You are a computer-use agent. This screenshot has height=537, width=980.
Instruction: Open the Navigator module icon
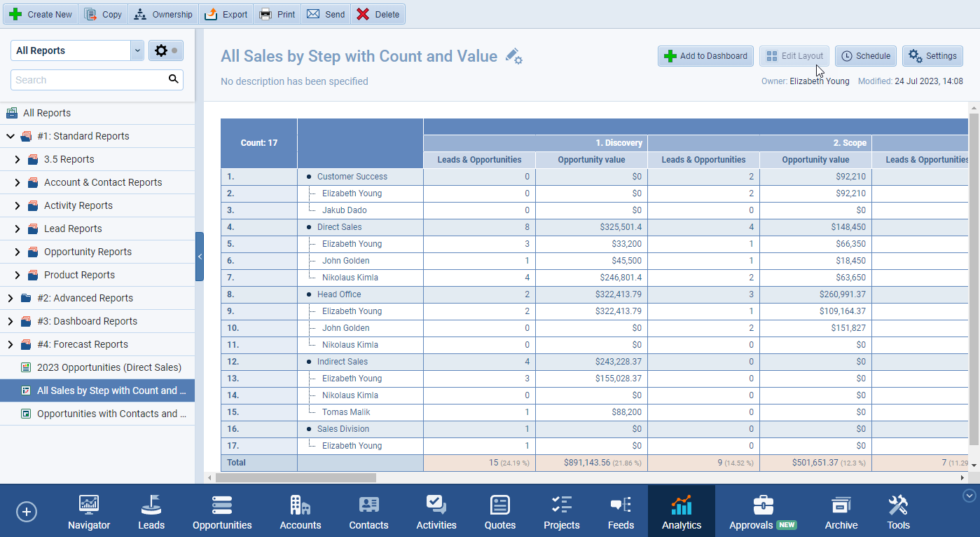89,512
